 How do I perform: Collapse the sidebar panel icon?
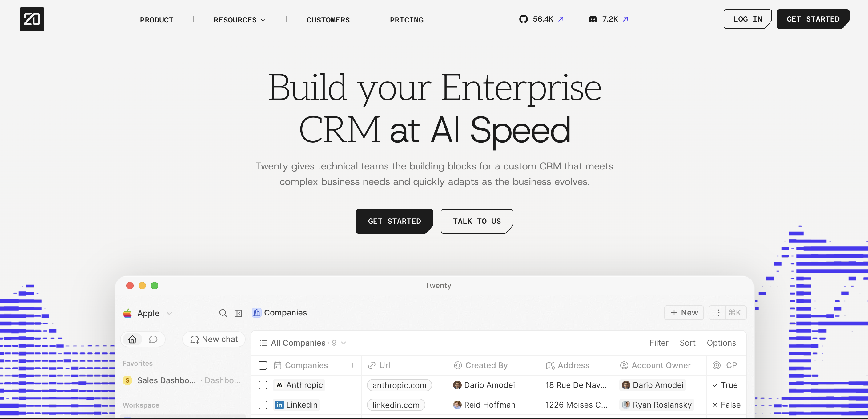coord(238,313)
